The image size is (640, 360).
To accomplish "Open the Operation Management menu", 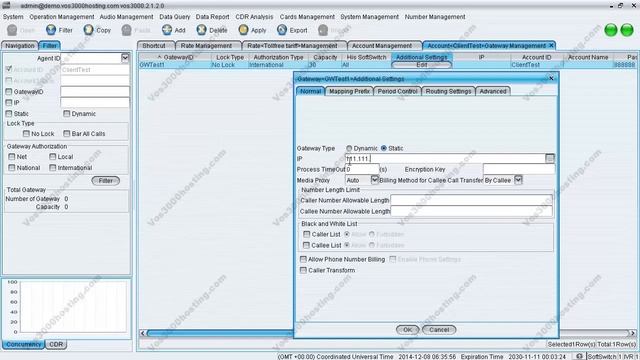I will (62, 17).
